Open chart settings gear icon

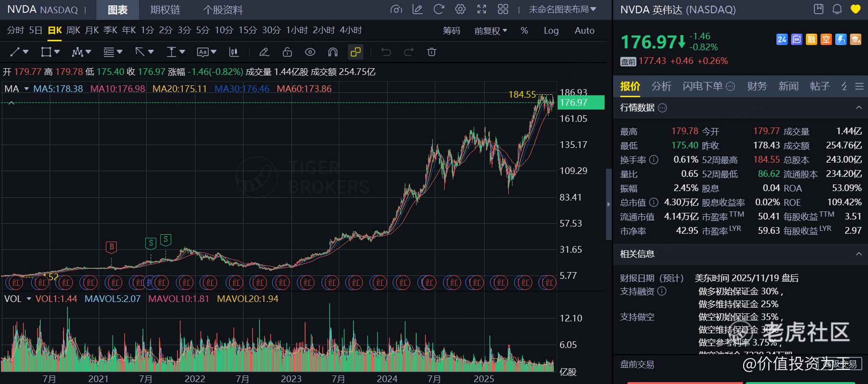click(460, 9)
